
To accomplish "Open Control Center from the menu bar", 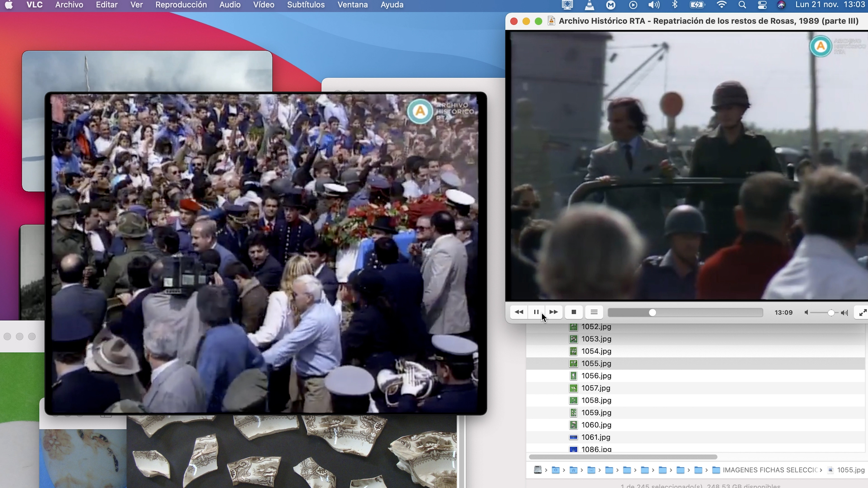I will [762, 5].
